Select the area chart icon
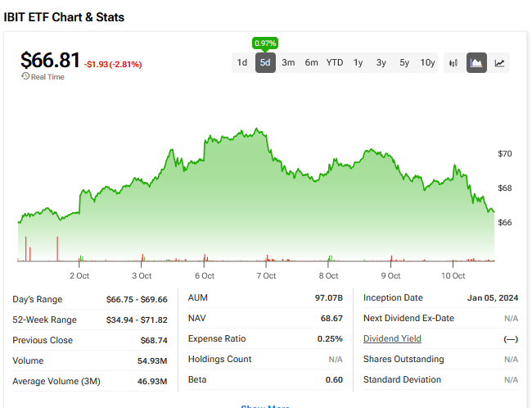Image resolution: width=532 pixels, height=408 pixels. coord(476,62)
